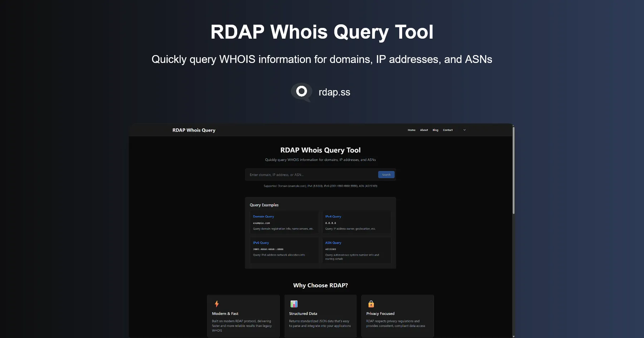
Task: Open the About page
Action: 424,130
